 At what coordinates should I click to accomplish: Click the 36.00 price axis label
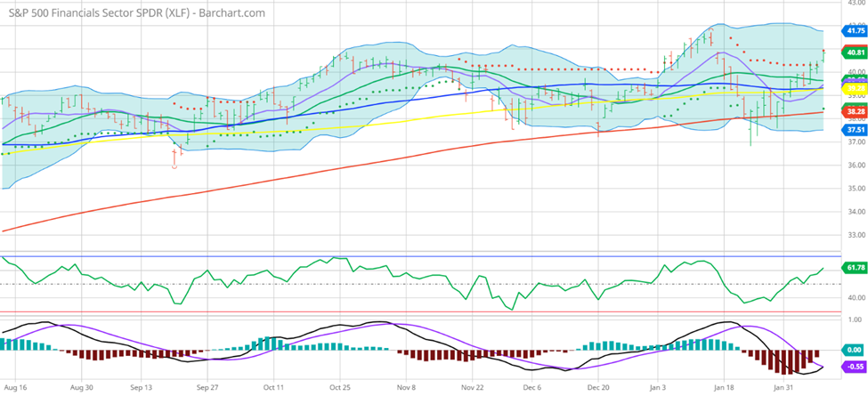(x=856, y=166)
